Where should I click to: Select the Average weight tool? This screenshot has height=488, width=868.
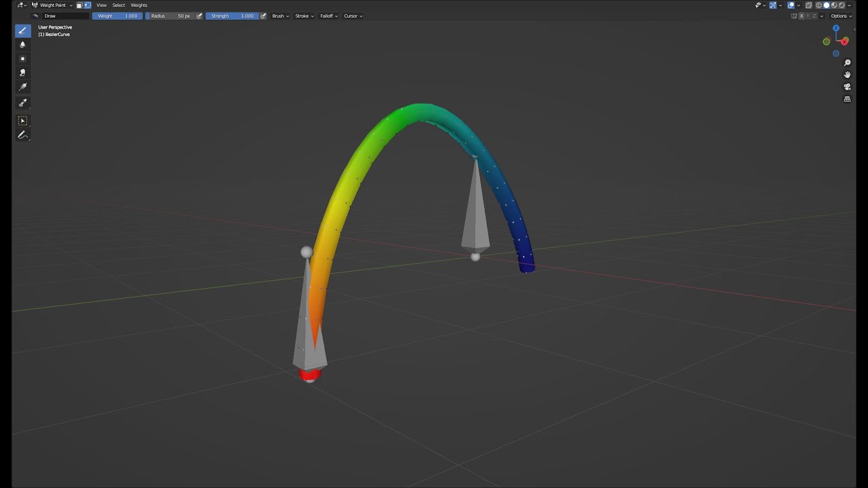point(22,59)
